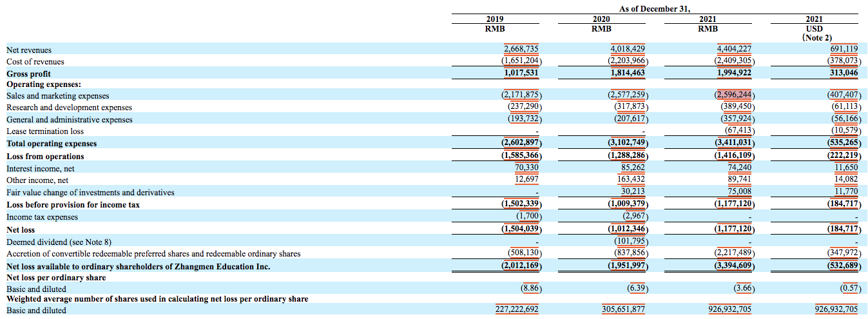This screenshot has width=868, height=319.
Task: Click the highlighted 2021 sales and marketing value
Action: (733, 95)
